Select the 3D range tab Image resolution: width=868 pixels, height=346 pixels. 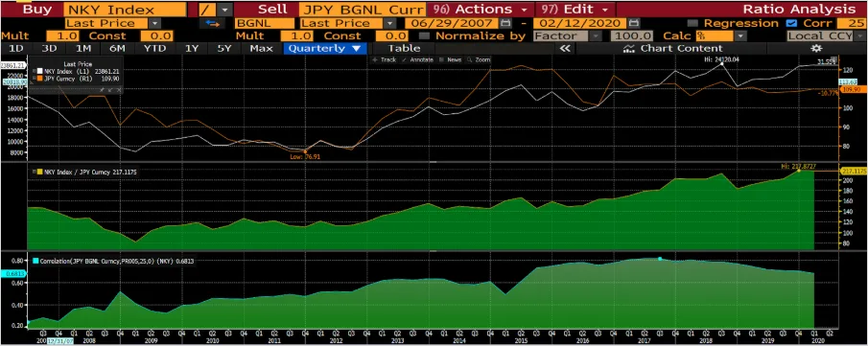(50, 48)
